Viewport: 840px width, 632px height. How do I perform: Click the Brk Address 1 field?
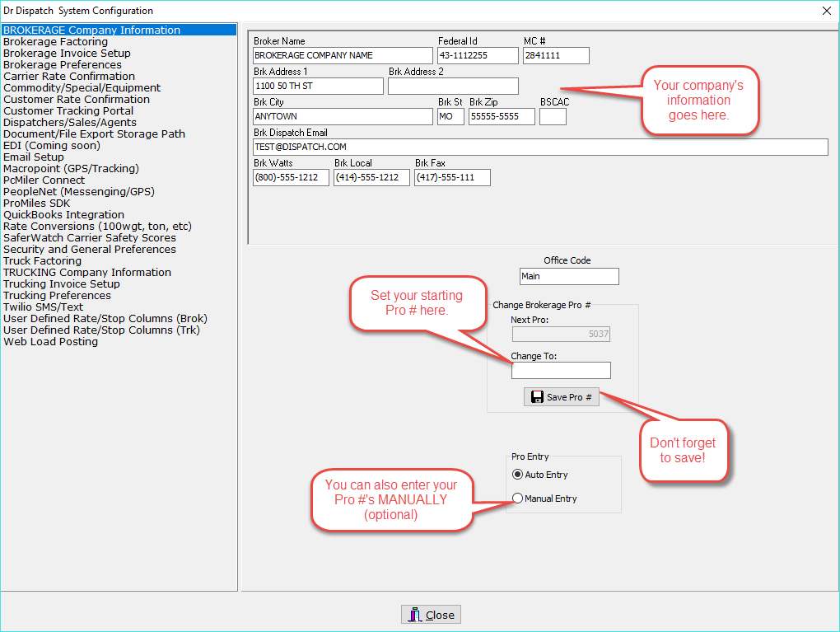click(x=318, y=86)
